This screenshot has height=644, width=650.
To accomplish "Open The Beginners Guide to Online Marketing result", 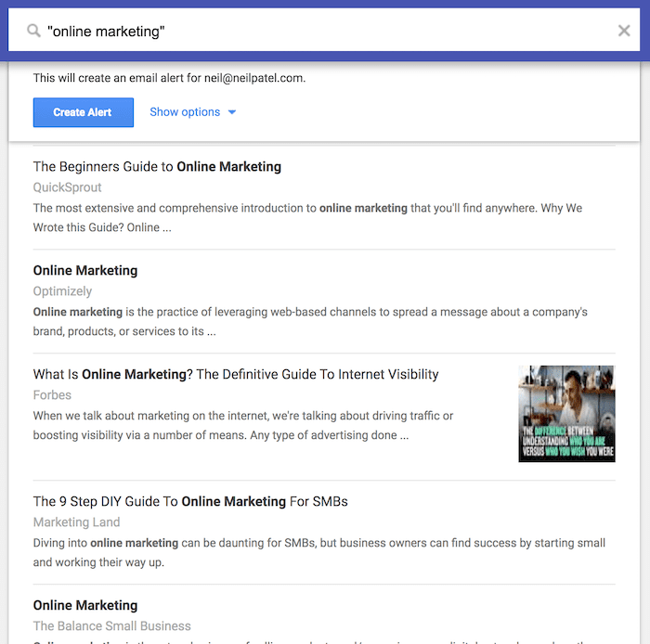I will coord(157,166).
